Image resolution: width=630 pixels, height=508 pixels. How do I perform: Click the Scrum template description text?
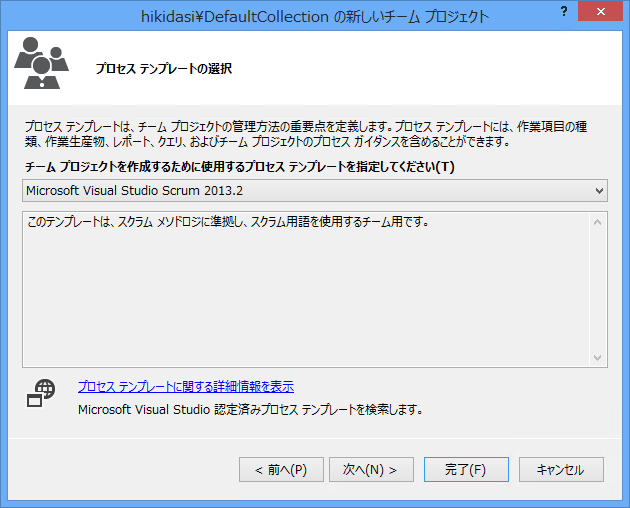point(228,222)
